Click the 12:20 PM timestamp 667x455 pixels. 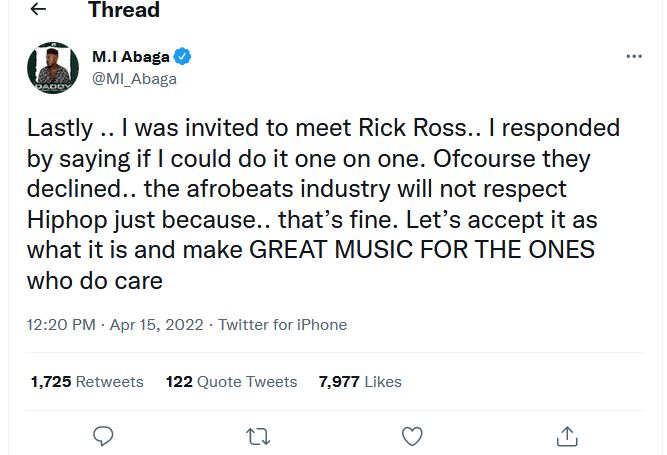(x=62, y=325)
